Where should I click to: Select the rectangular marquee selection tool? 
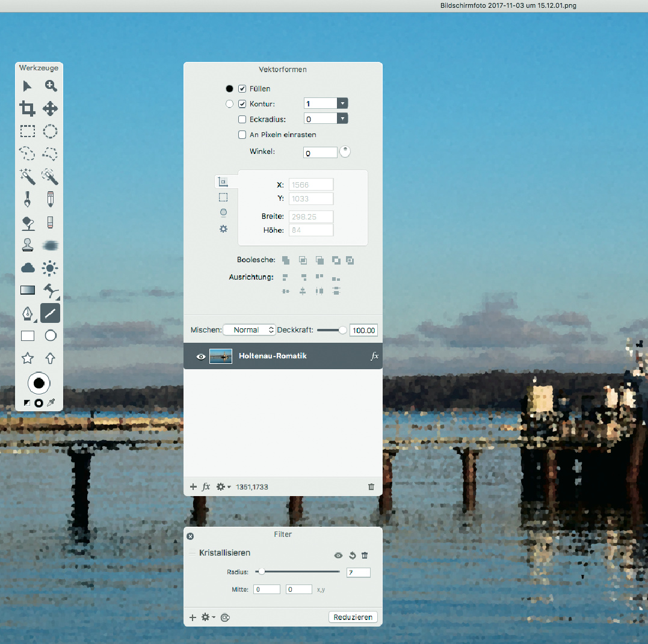27,131
